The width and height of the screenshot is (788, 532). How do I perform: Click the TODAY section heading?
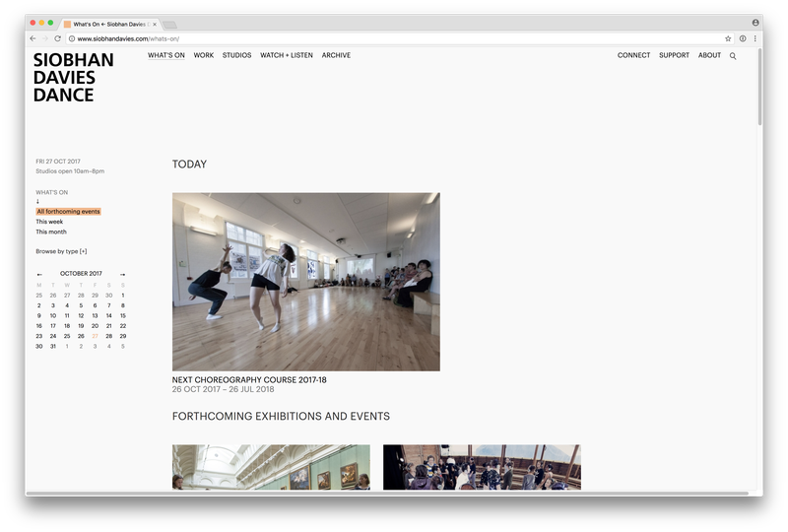(189, 165)
